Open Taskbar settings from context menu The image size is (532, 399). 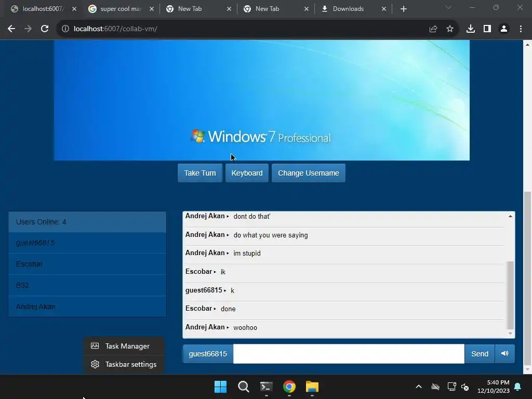pos(124,364)
